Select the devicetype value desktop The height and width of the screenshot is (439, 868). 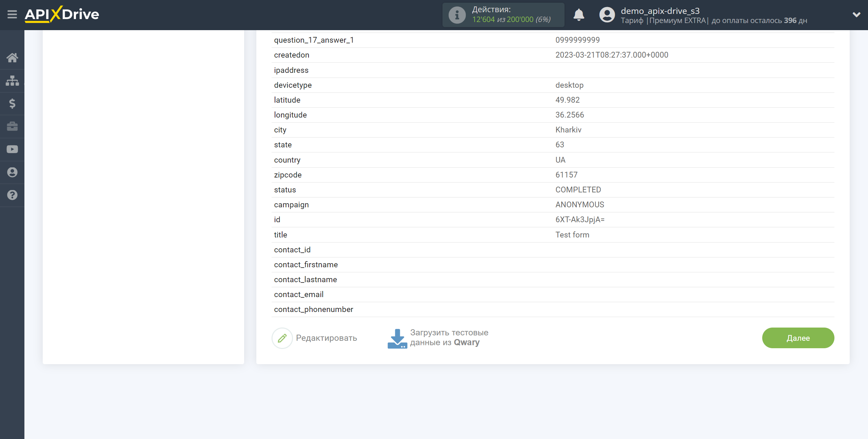[569, 85]
